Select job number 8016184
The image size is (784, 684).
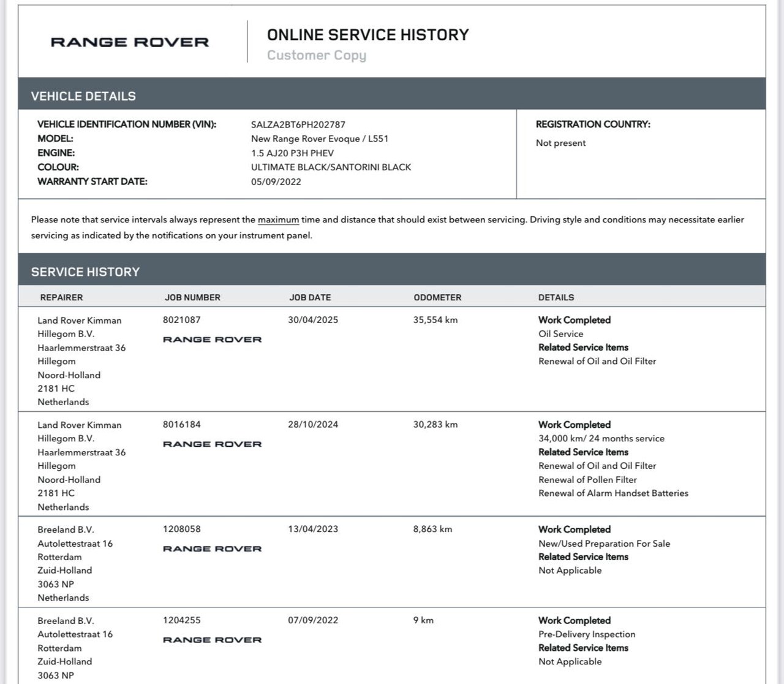coord(182,425)
